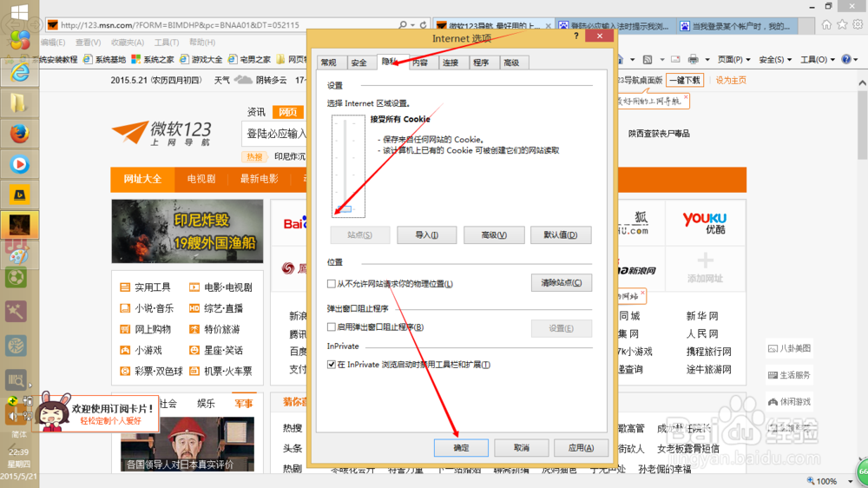Screen dimensions: 868x488
Task: Open IE settings gear icon
Action: click(x=858, y=24)
